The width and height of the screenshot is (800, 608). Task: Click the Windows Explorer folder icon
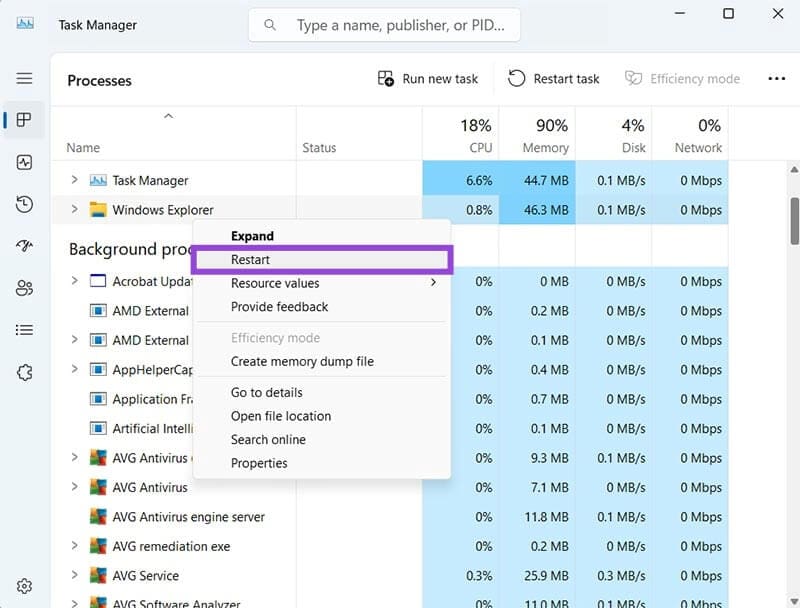tap(98, 210)
